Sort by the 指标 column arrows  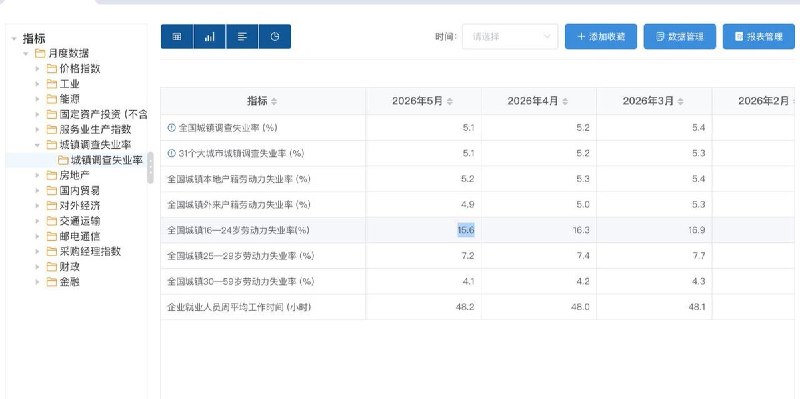click(274, 102)
